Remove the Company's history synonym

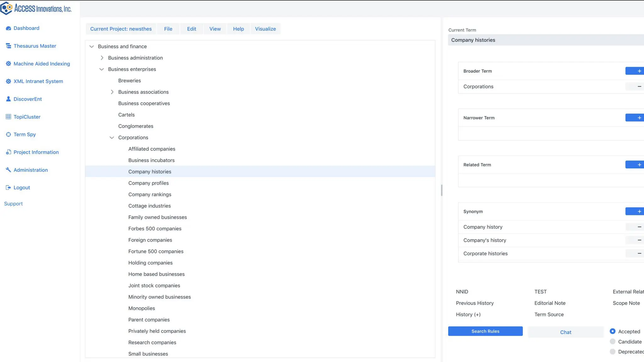click(x=638, y=240)
